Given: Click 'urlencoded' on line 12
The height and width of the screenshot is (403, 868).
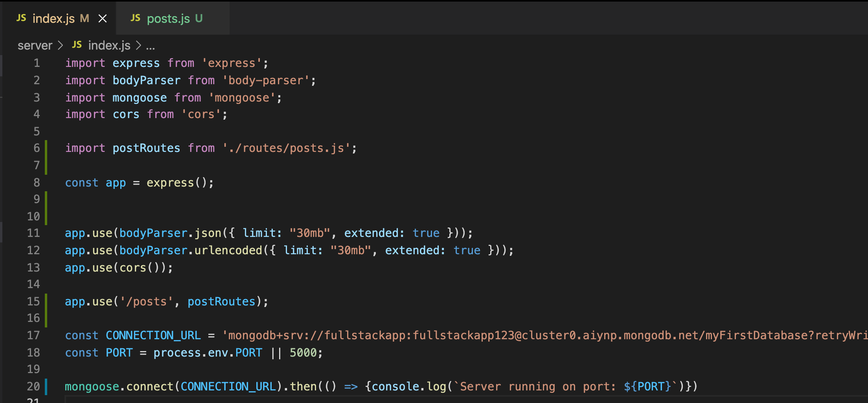Looking at the screenshot, I should (x=228, y=250).
